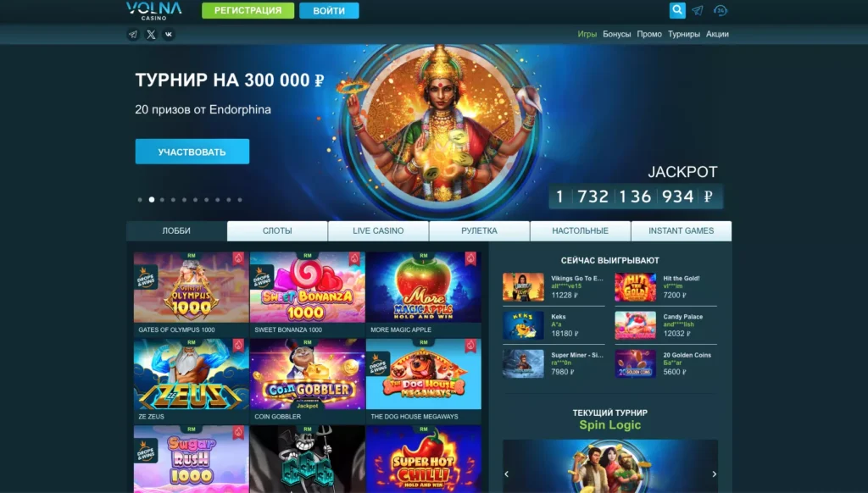
Task: Jump to the first banner carousel dot
Action: [140, 200]
